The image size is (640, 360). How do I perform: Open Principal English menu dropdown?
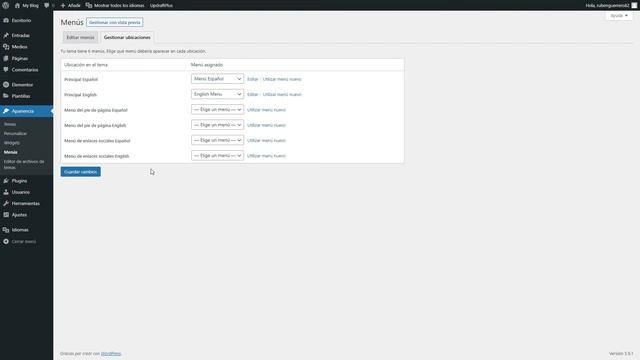point(217,94)
